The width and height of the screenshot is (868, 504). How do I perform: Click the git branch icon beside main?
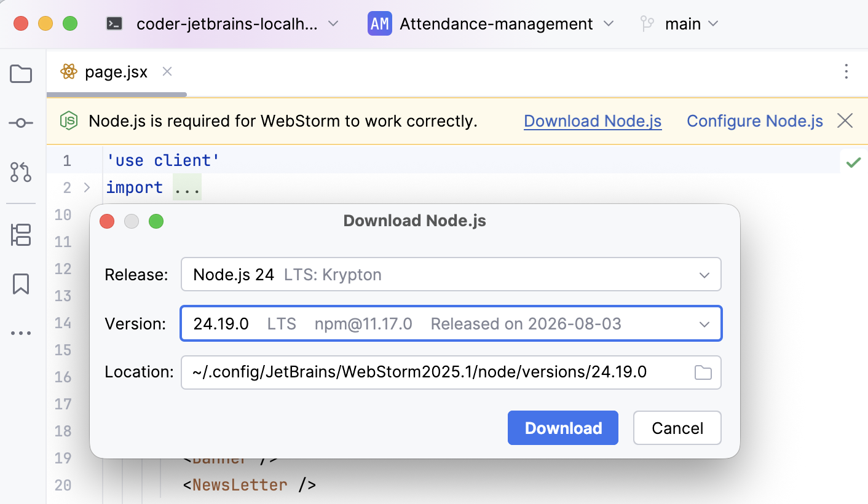647,24
